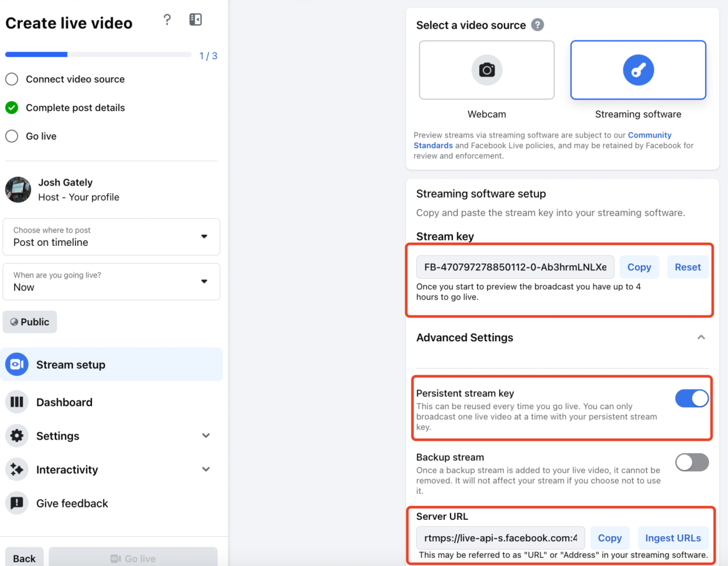
Task: Click the Stream setup camera icon
Action: pyautogui.click(x=16, y=364)
